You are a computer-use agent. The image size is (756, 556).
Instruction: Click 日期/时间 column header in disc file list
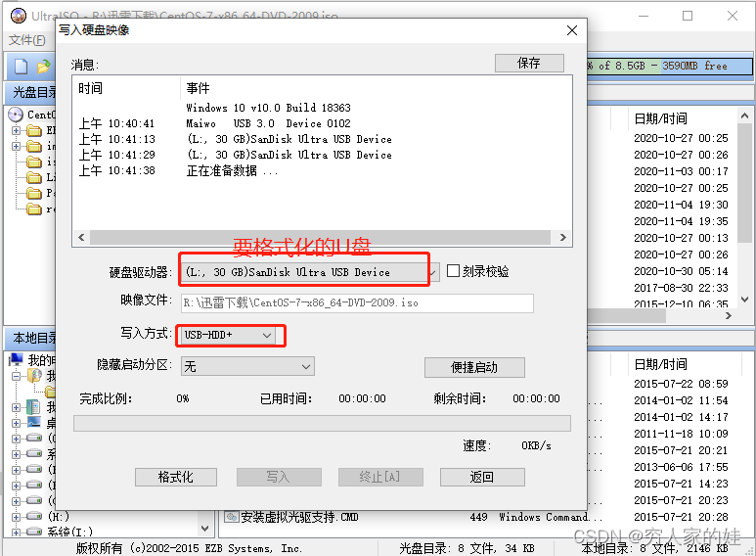click(660, 118)
